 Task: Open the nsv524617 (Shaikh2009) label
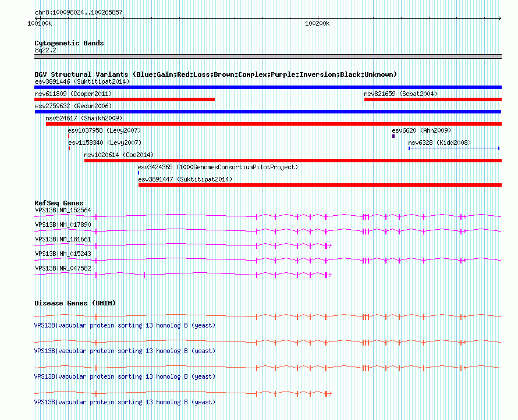(x=84, y=118)
